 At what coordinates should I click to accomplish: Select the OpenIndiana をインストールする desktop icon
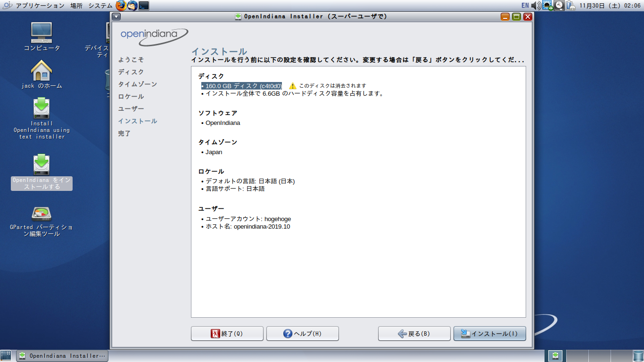pos(41,172)
